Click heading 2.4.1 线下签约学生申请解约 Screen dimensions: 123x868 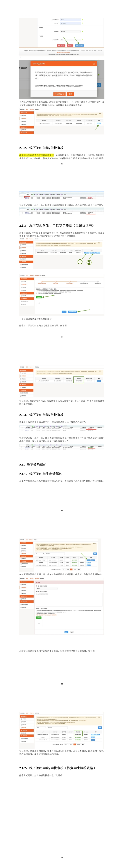click(40, 474)
